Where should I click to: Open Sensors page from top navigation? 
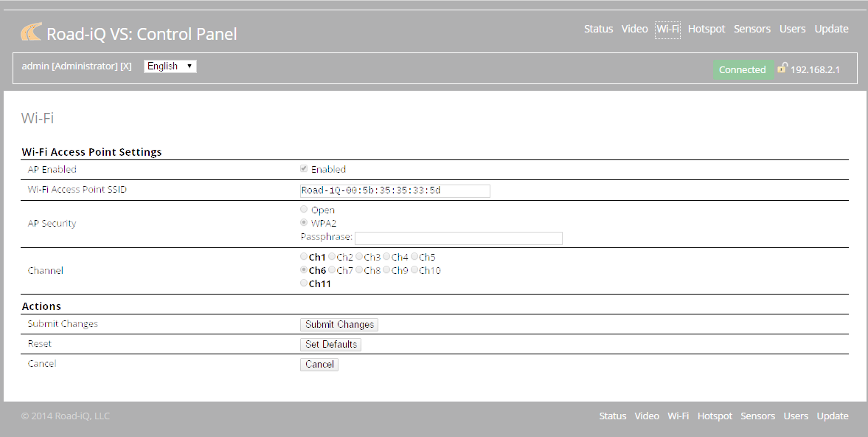751,29
